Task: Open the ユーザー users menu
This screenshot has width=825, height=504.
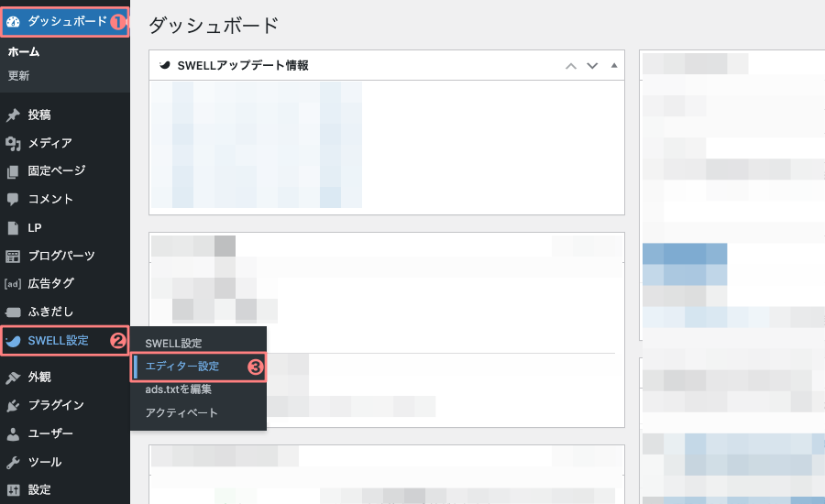Action: click(50, 433)
